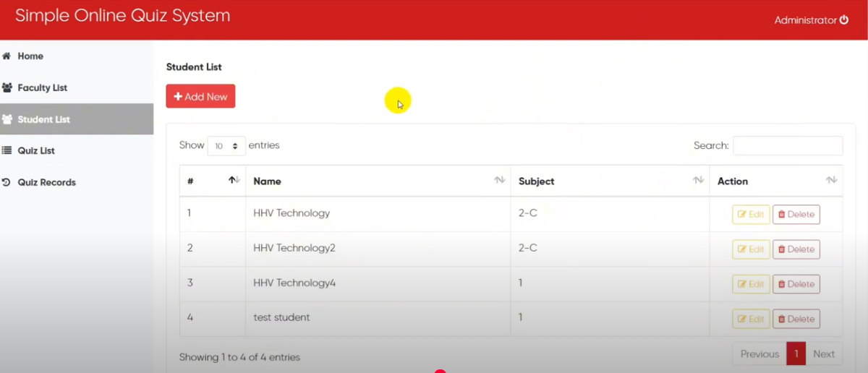
Task: Delete the test student row
Action: 796,319
